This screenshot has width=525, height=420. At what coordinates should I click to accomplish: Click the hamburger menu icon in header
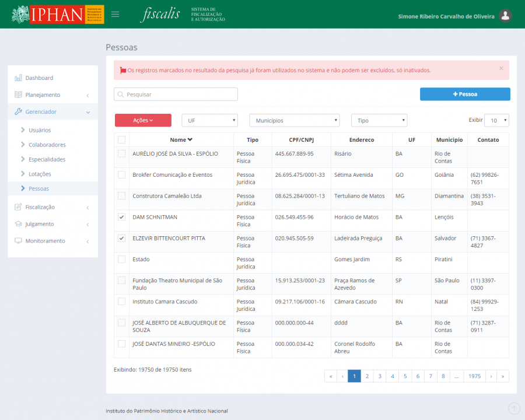pyautogui.click(x=116, y=15)
